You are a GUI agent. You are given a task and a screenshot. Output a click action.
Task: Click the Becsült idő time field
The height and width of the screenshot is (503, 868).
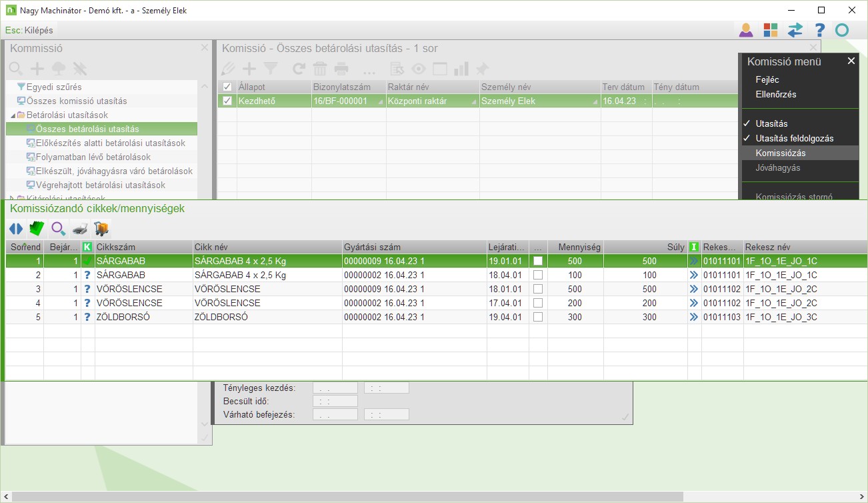[x=335, y=401]
